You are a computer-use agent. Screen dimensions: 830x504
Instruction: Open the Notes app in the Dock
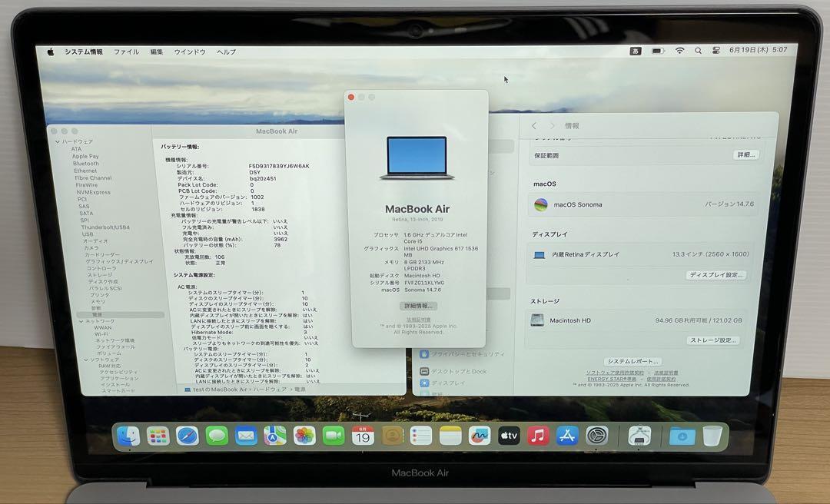click(450, 436)
